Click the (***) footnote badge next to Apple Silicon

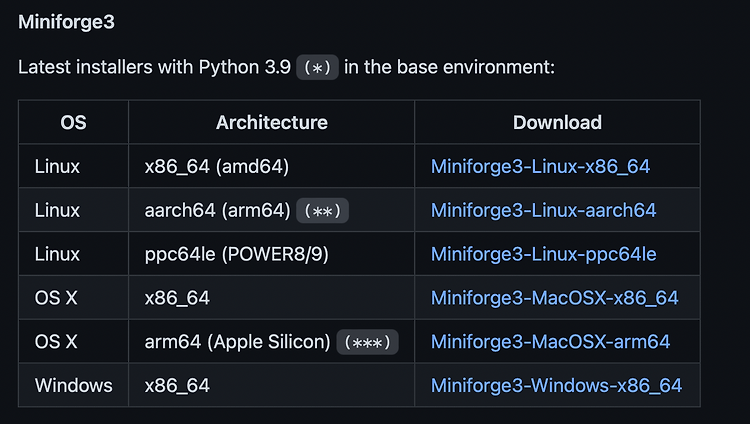367,342
